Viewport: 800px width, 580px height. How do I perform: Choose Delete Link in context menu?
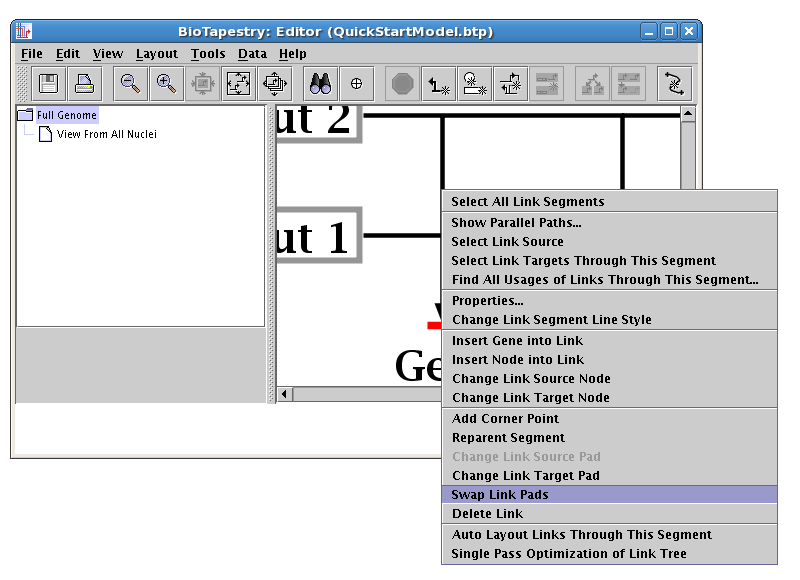(x=487, y=514)
